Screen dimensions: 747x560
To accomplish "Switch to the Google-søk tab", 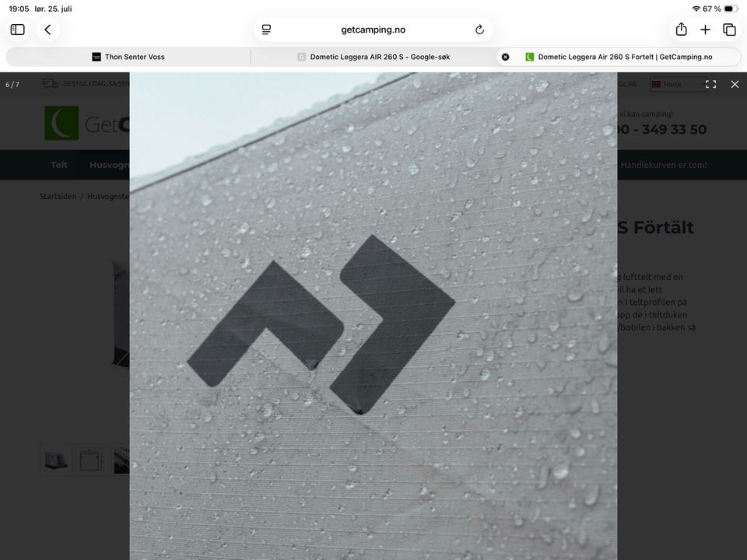I will click(x=373, y=57).
